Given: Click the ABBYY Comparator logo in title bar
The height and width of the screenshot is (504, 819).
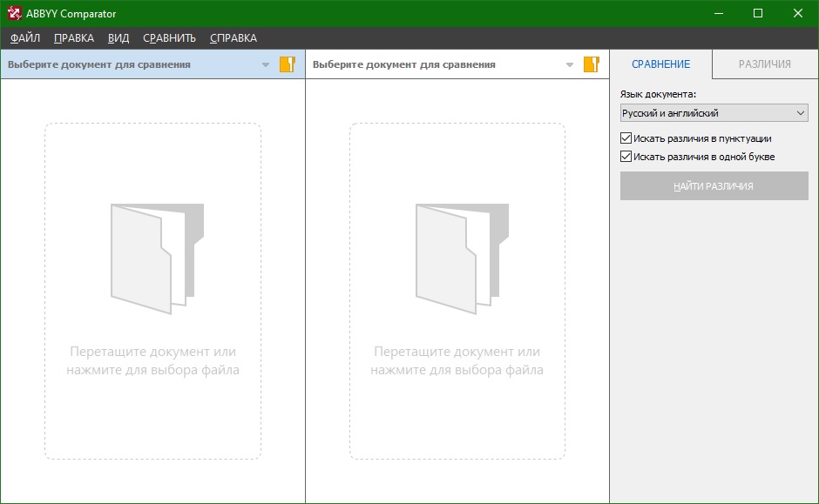Looking at the screenshot, I should (x=15, y=14).
